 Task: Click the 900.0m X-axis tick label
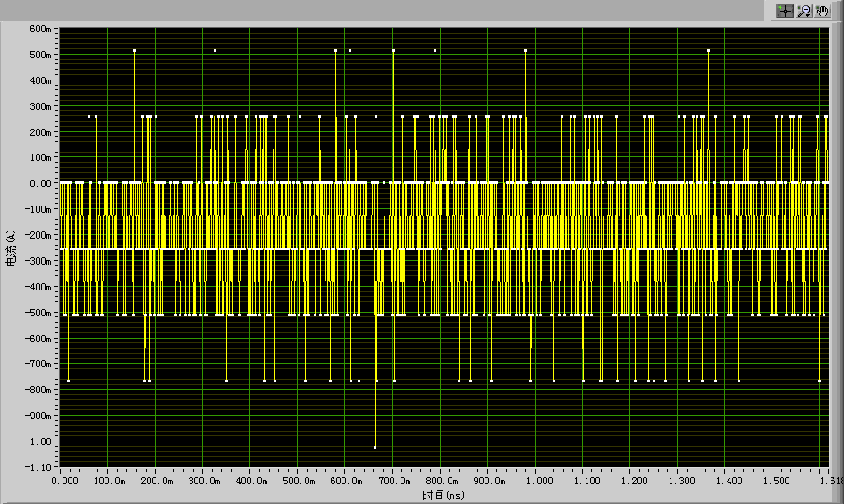pyautogui.click(x=489, y=481)
